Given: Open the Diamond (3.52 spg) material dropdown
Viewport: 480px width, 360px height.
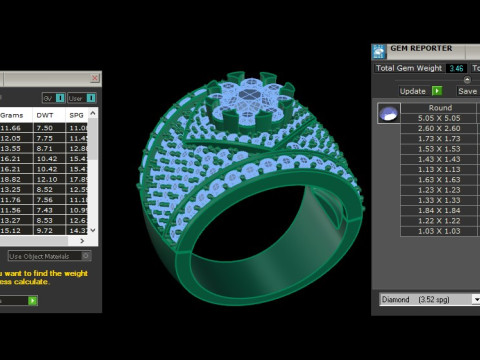Looking at the screenshot, I should coord(476,300).
